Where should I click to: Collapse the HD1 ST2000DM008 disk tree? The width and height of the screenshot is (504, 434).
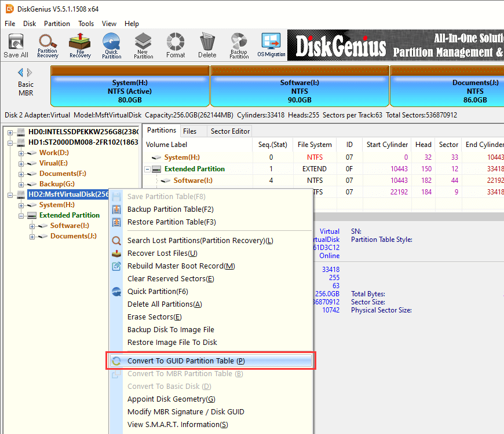[x=10, y=142]
